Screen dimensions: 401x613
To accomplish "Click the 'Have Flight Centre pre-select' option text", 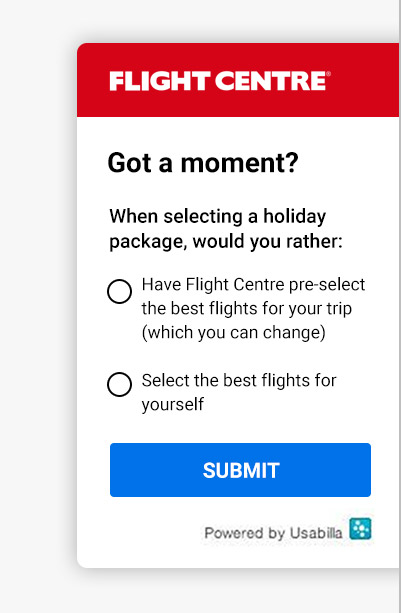I will (253, 285).
